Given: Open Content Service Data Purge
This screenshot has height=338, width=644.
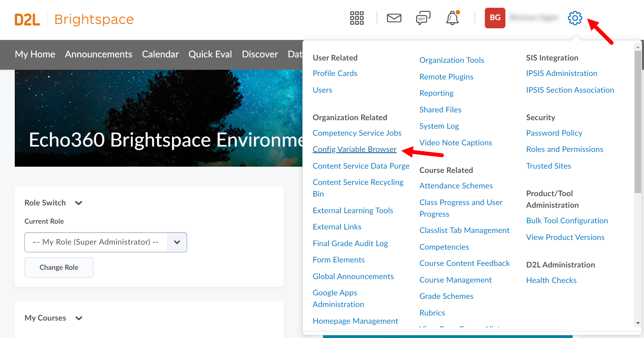Looking at the screenshot, I should click(x=361, y=166).
